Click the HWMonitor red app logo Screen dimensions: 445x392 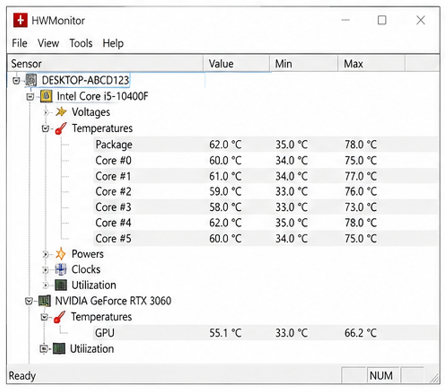click(x=20, y=20)
